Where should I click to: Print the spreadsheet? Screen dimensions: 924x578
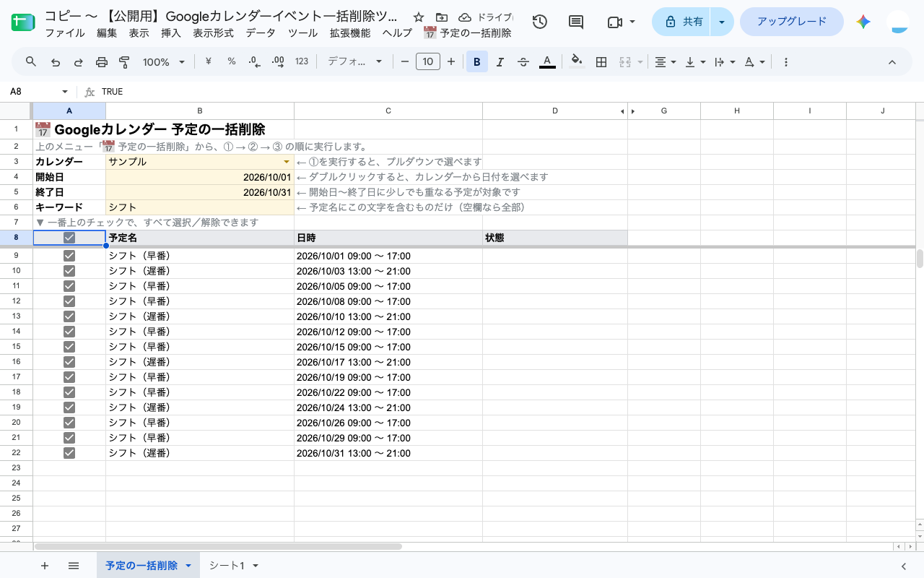pyautogui.click(x=102, y=62)
